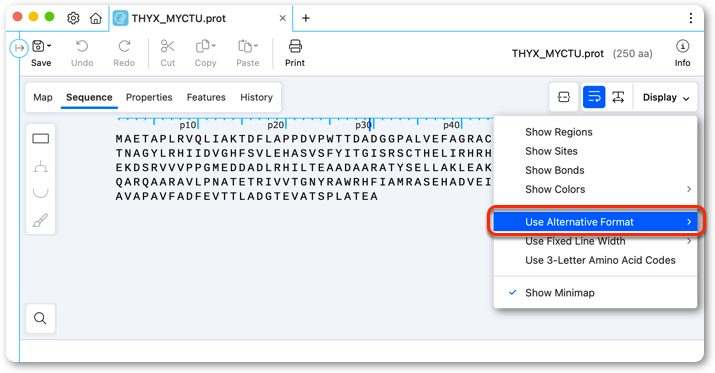Screen dimensions: 715x373
Task: Click the "(250 aa)" length label
Action: (x=632, y=54)
